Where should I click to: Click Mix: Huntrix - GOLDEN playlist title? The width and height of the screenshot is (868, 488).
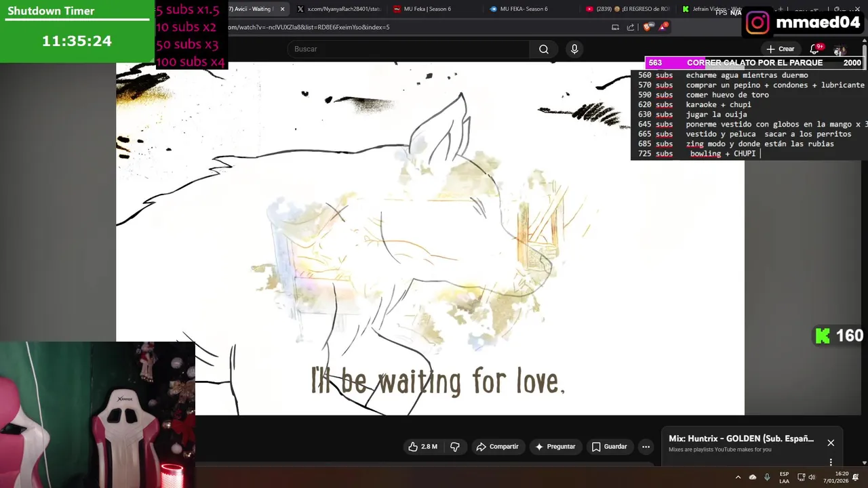(x=741, y=439)
